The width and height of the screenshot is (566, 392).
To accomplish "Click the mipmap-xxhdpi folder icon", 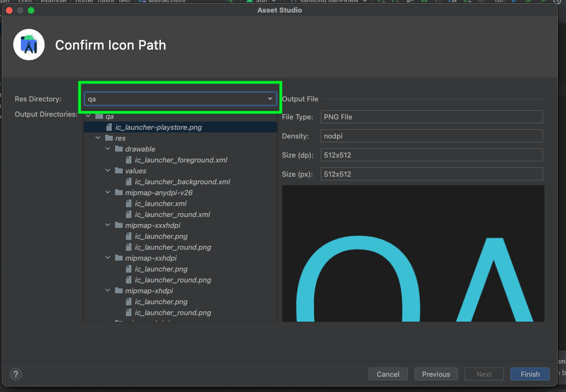I will [119, 258].
